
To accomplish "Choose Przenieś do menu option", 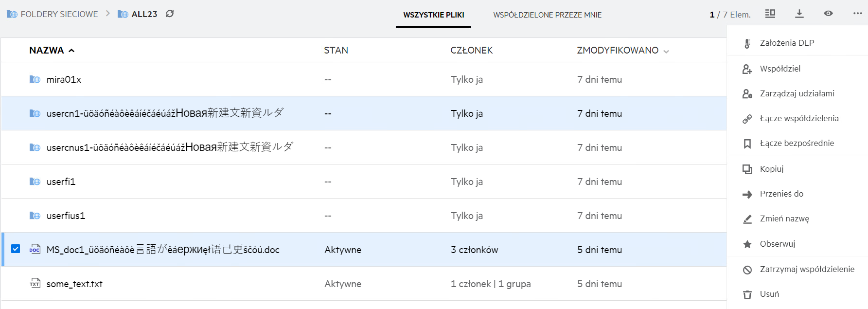I will (781, 194).
